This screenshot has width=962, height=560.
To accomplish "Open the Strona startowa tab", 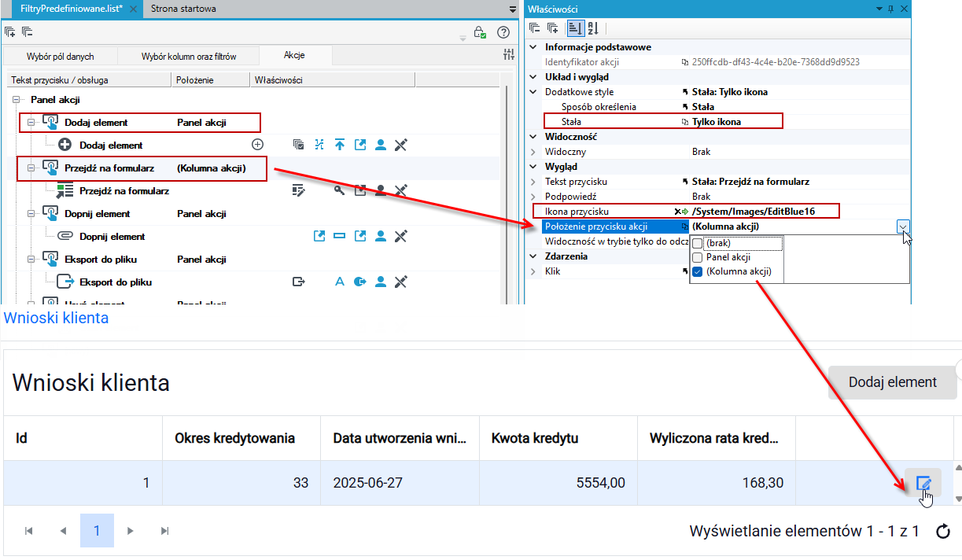I will pyautogui.click(x=185, y=9).
